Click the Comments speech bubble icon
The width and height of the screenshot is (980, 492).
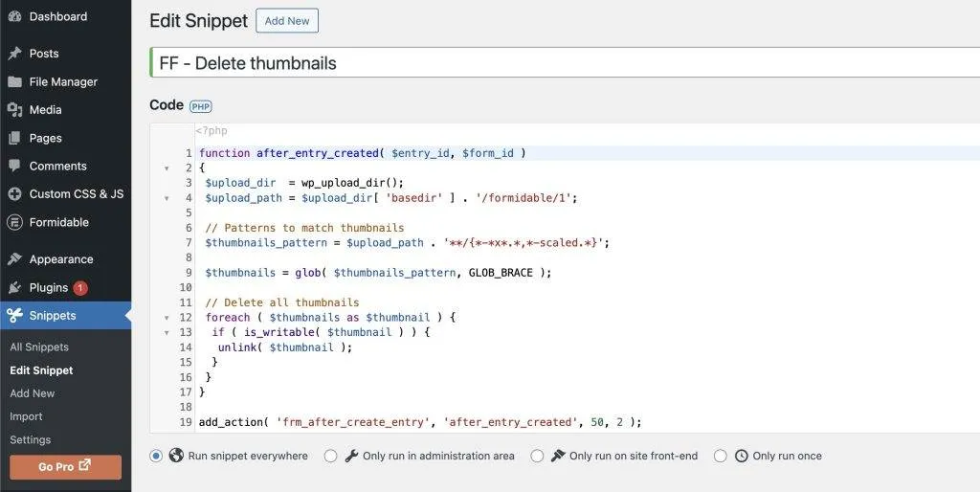14,166
